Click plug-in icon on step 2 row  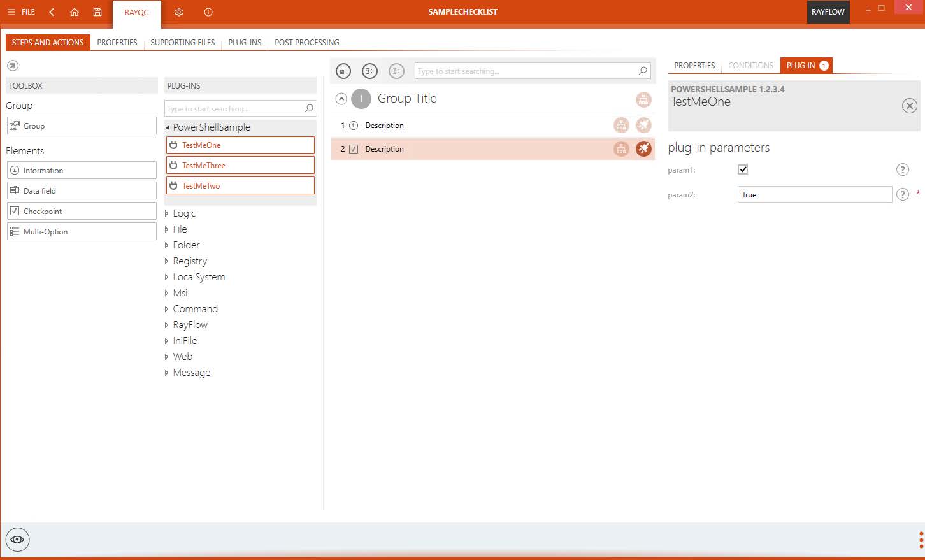click(643, 148)
